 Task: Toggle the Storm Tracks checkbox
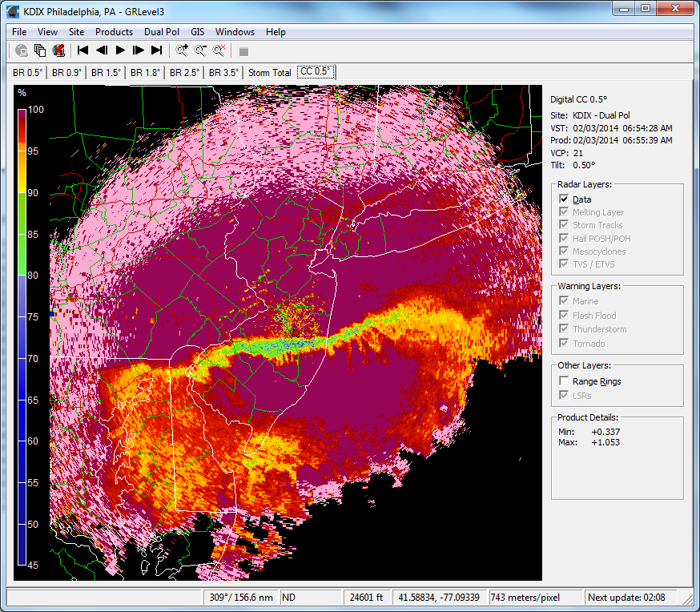coord(564,225)
